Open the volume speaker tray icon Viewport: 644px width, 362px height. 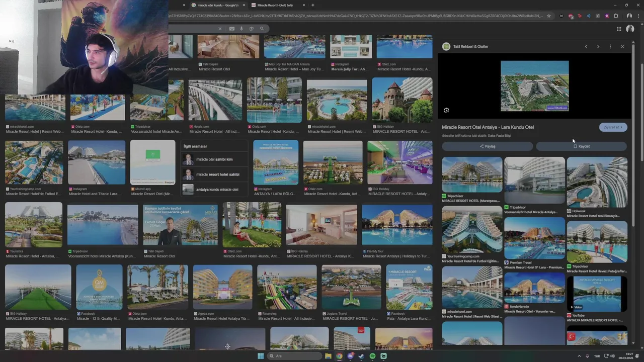(x=612, y=356)
